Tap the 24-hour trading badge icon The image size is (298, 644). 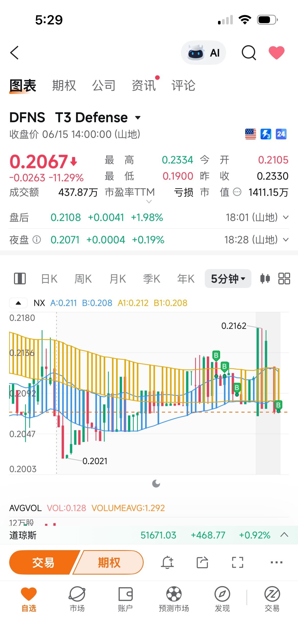pyautogui.click(x=281, y=134)
